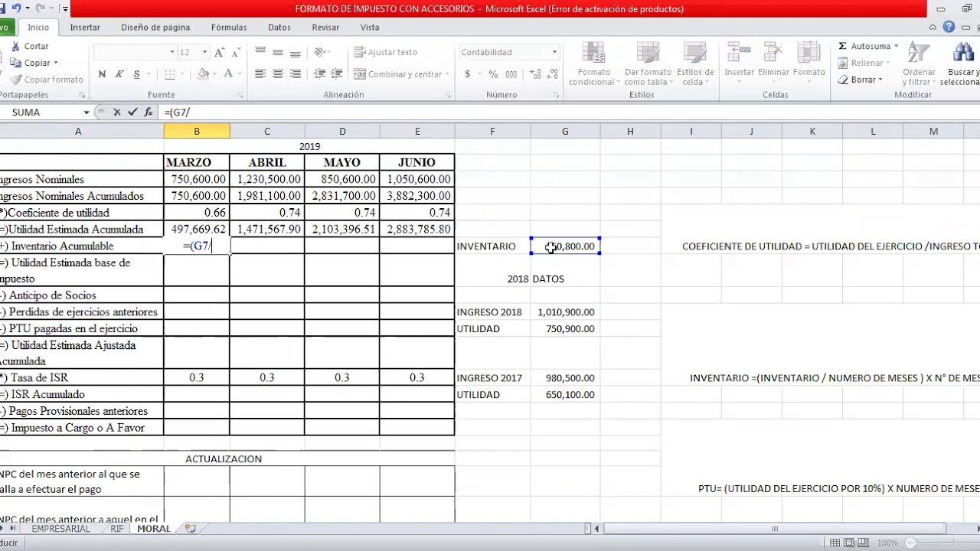The image size is (980, 551).
Task: Apply percent style format
Action: [x=494, y=74]
